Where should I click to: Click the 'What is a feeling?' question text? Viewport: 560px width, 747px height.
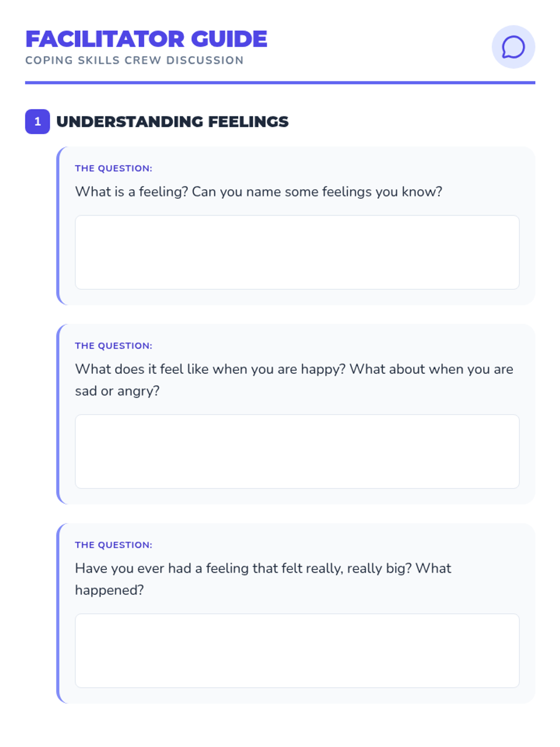click(259, 192)
